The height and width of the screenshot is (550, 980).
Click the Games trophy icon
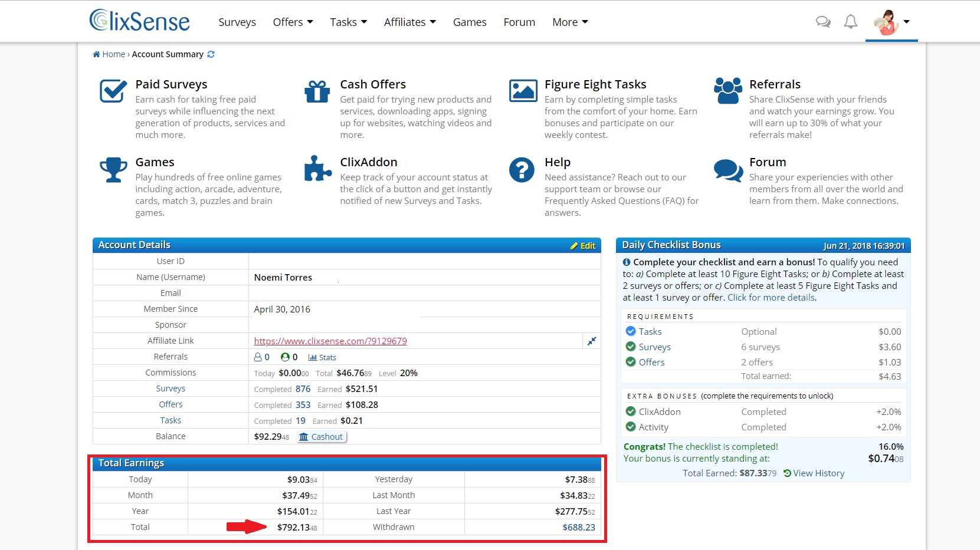(113, 169)
